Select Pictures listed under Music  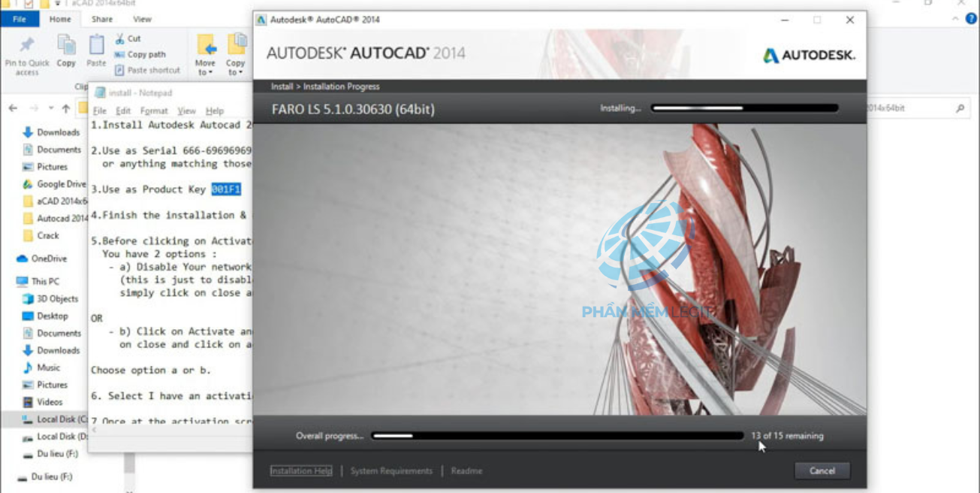[x=45, y=385]
